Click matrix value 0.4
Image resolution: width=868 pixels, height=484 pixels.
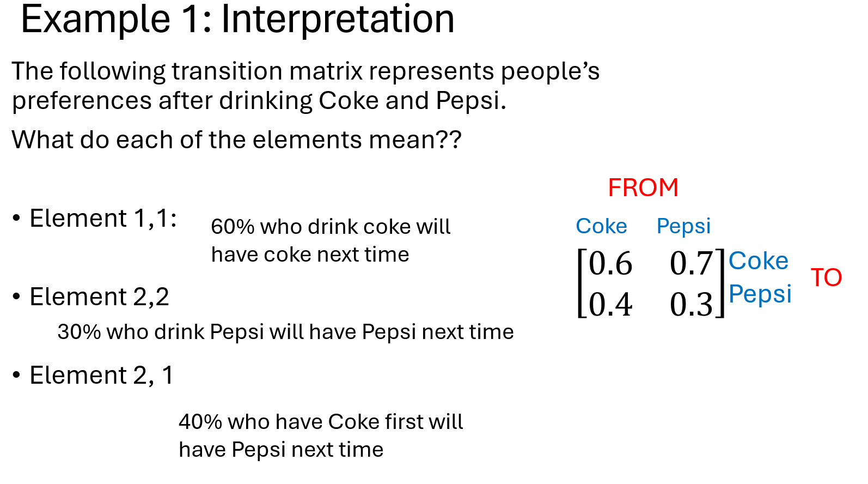(x=610, y=304)
